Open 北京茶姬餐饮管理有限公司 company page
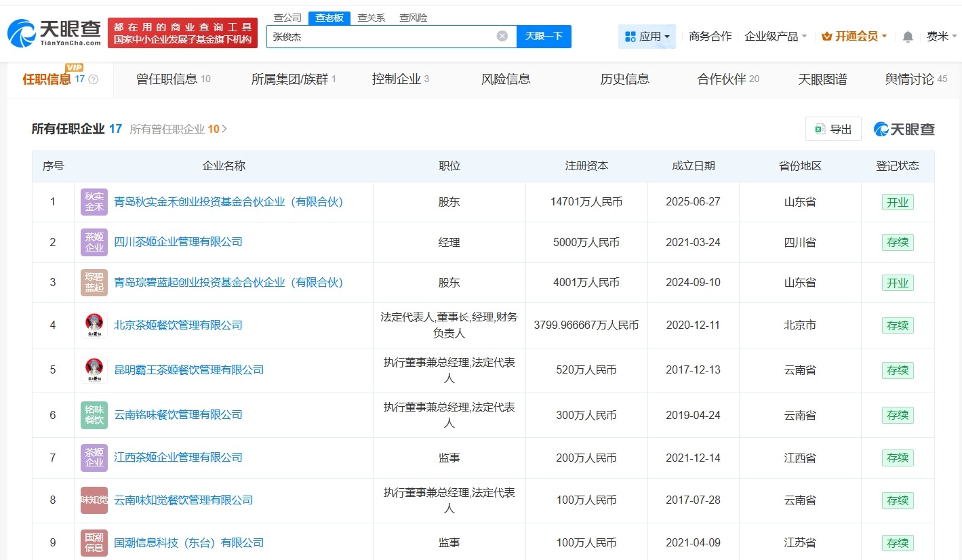The height and width of the screenshot is (560, 962). point(178,325)
